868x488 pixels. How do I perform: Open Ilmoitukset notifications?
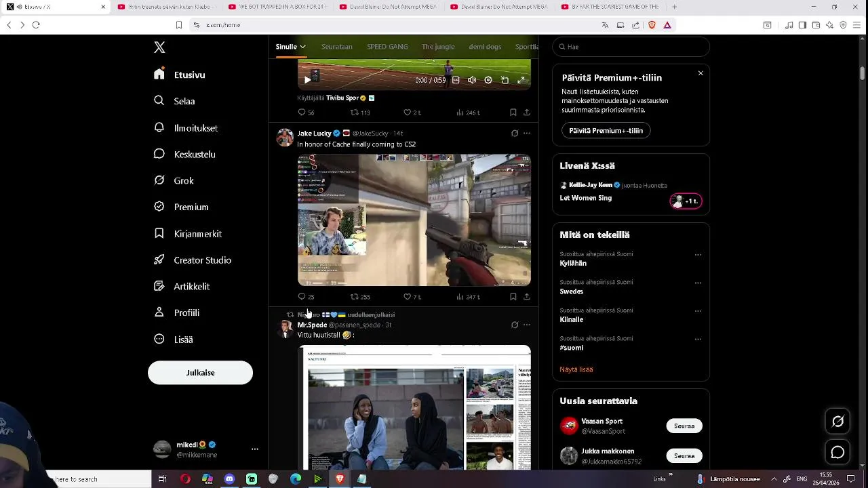click(x=186, y=127)
